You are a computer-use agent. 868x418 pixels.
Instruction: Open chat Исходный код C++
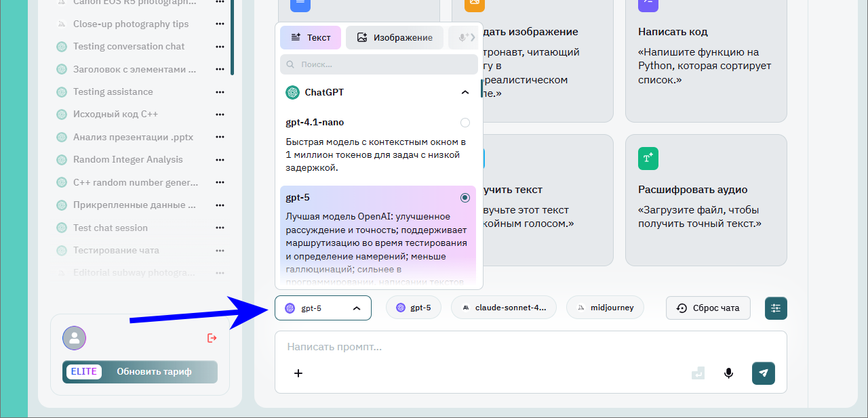point(115,114)
